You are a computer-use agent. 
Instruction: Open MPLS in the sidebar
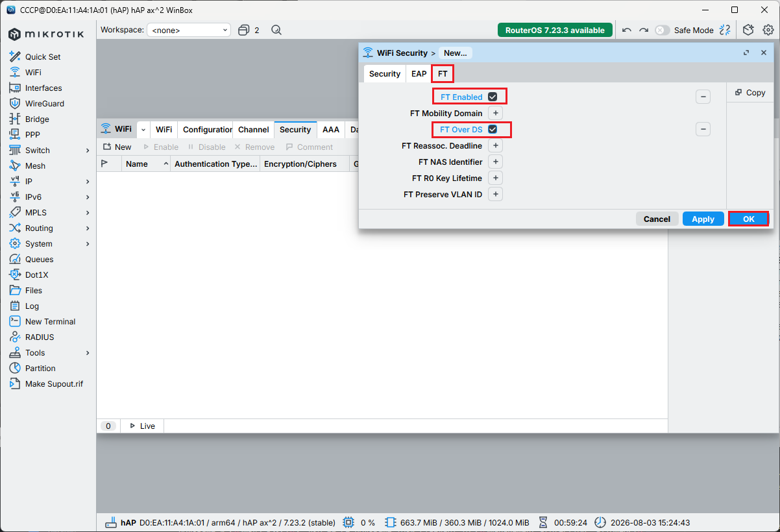coord(36,212)
